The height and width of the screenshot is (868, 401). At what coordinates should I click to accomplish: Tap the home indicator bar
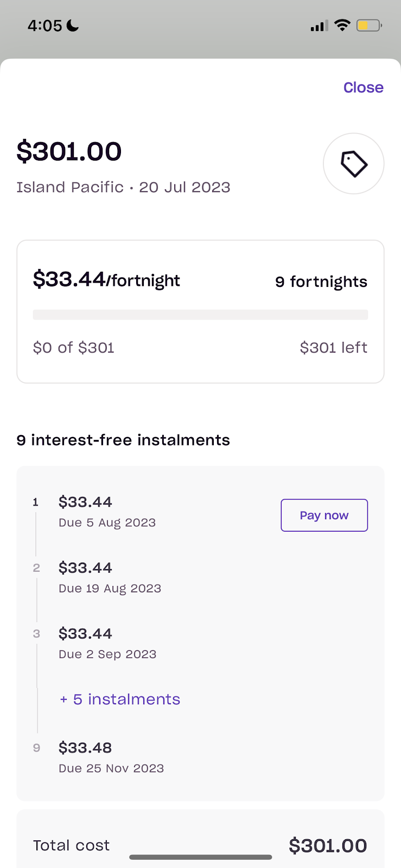200,857
